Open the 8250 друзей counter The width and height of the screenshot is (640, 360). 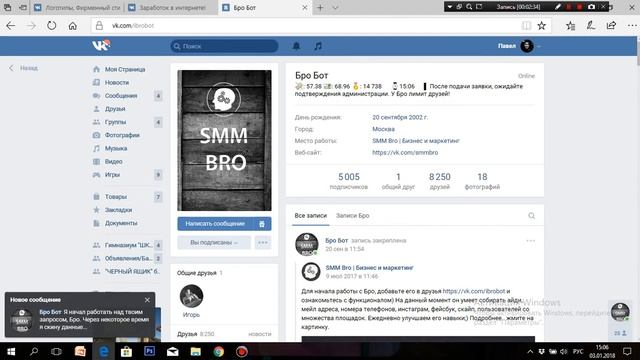coord(440,181)
